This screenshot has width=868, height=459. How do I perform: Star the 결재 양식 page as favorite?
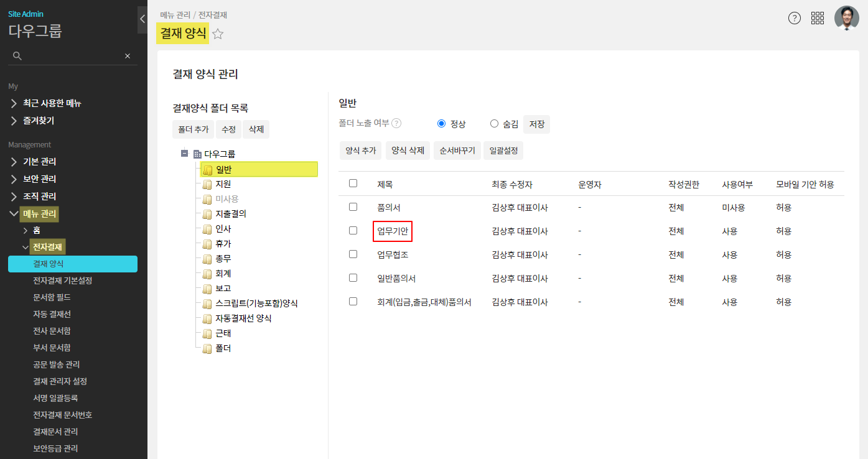[x=218, y=34]
